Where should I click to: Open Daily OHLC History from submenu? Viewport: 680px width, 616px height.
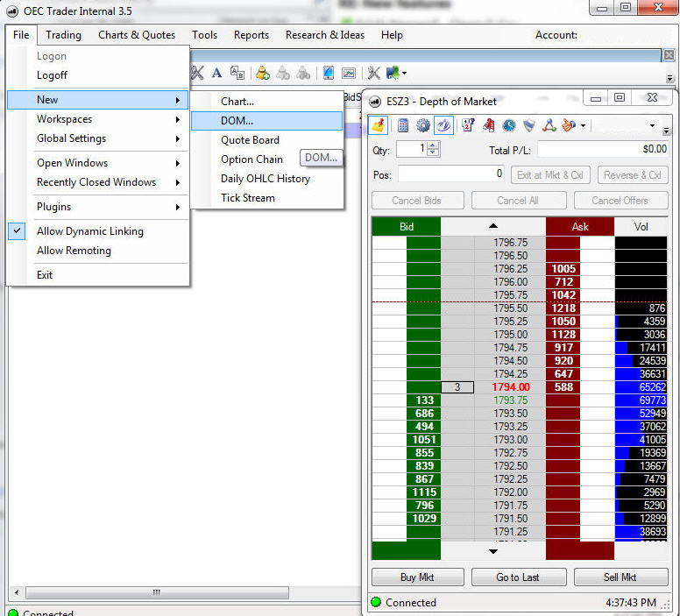pyautogui.click(x=266, y=178)
